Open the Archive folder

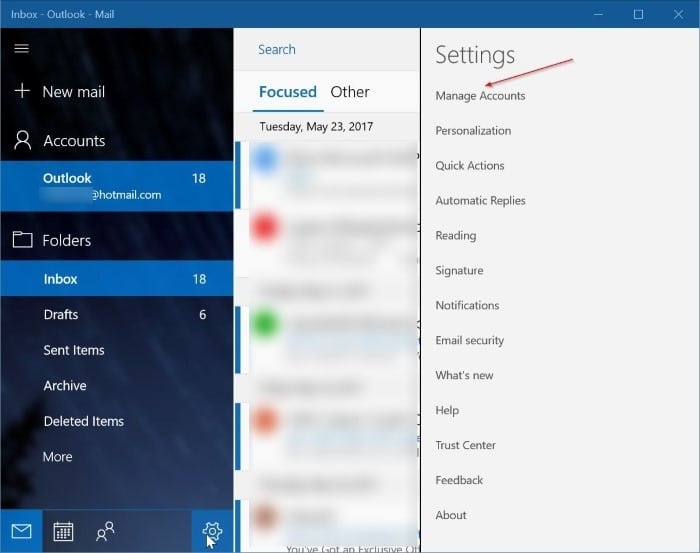click(117, 385)
